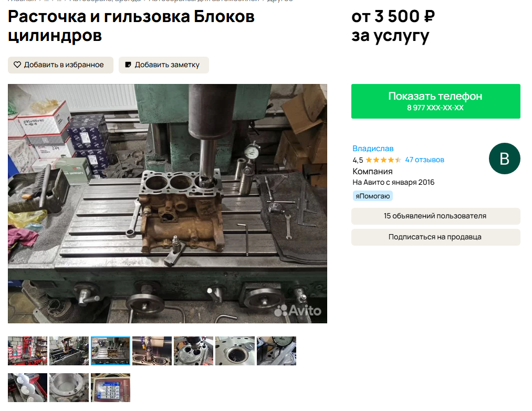
Task: Open the 47 отзывов reviews link
Action: 424,160
